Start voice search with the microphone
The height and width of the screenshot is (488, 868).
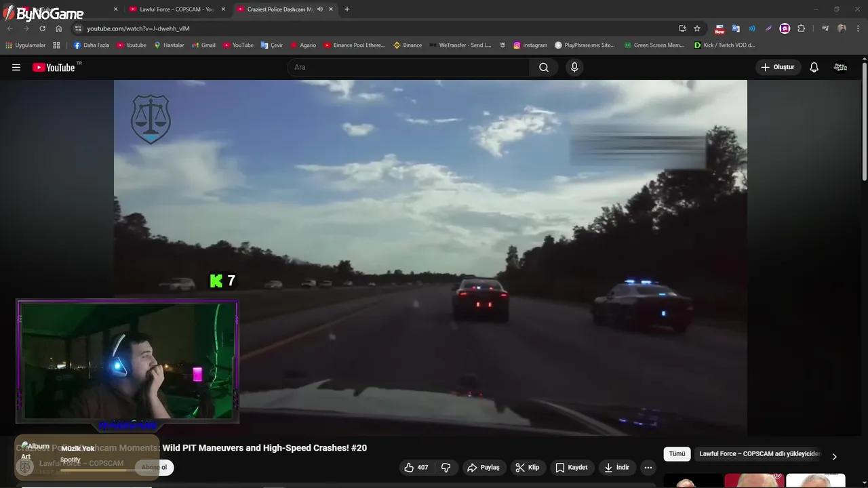(574, 67)
